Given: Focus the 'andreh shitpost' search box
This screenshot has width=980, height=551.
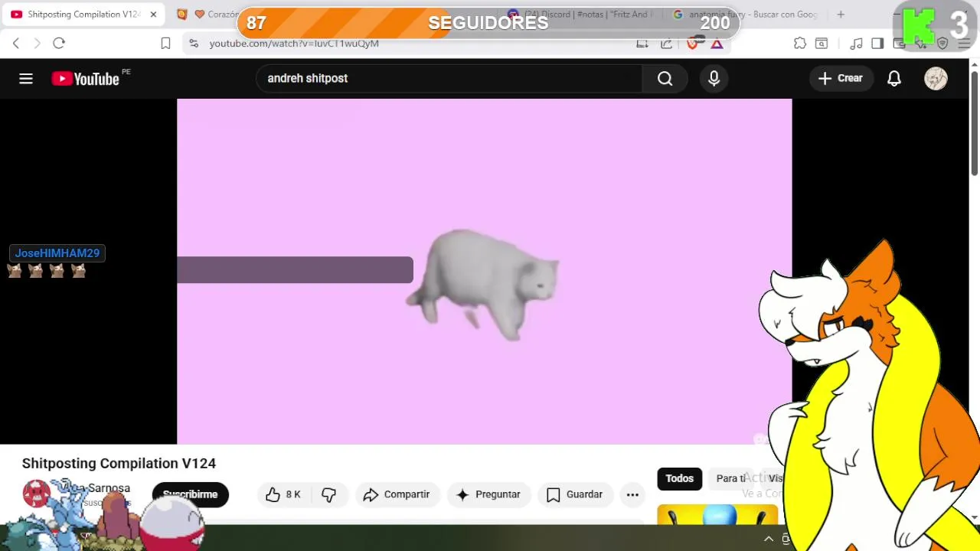Looking at the screenshot, I should (450, 78).
